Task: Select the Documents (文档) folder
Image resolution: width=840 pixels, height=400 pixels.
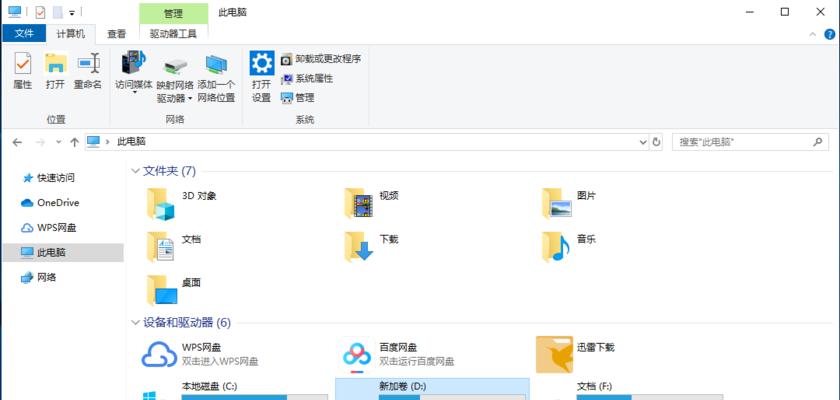Action: [x=174, y=247]
